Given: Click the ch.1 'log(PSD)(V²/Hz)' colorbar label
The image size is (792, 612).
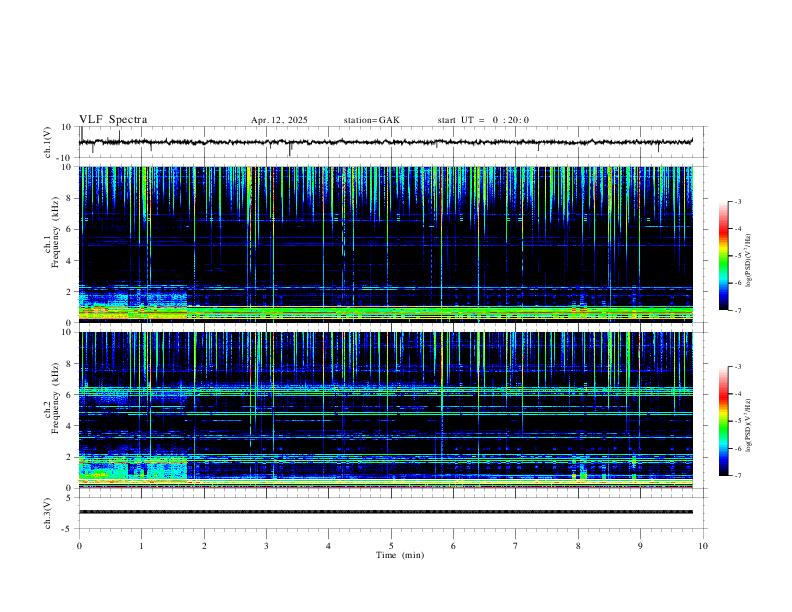Looking at the screenshot, I should tap(749, 261).
